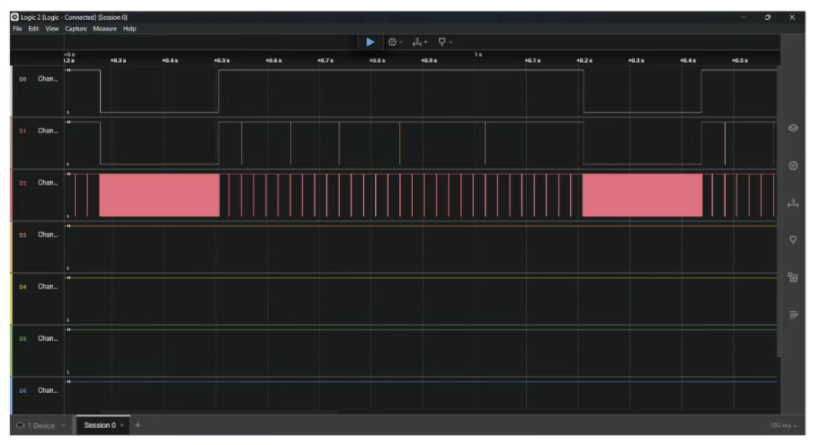Click the vertical scrollbar beside the waveforms
The height and width of the screenshot is (445, 819).
coord(778,212)
